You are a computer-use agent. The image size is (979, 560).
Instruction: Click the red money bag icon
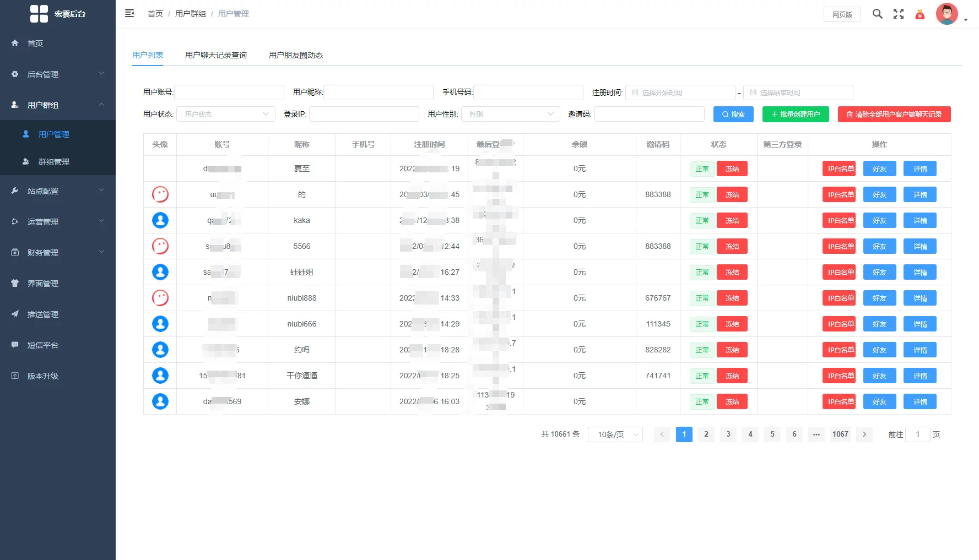(919, 14)
